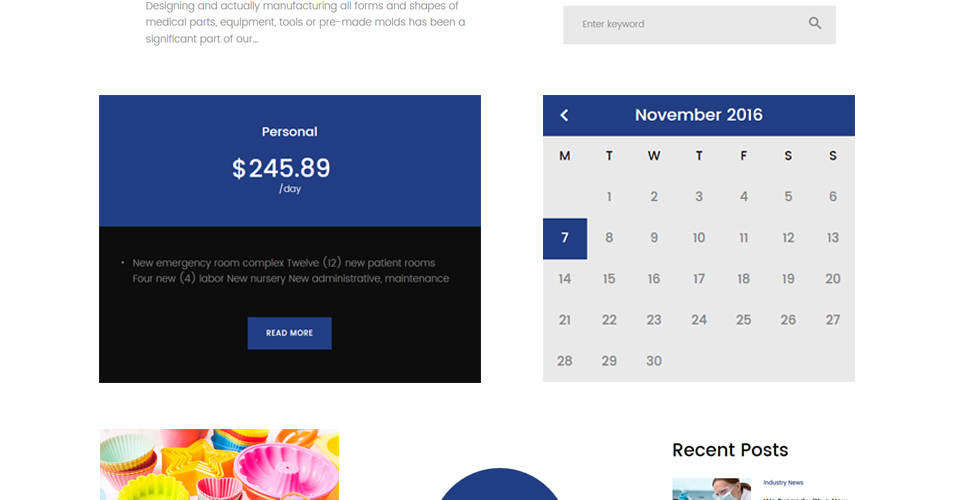The height and width of the screenshot is (500, 965).
Task: Open the colorful baking molds image
Action: 219,464
